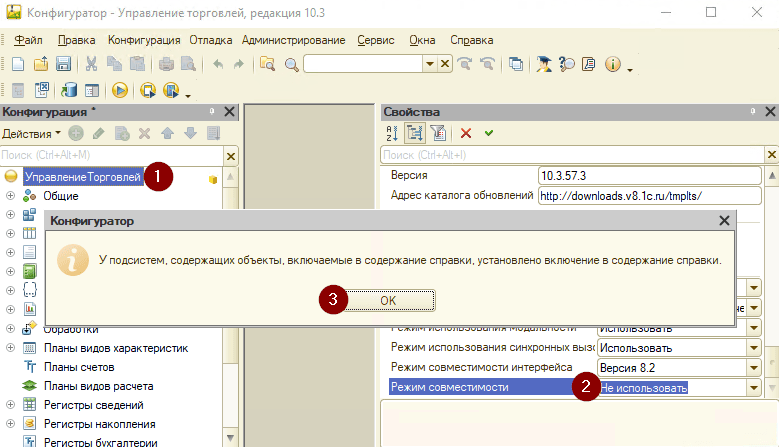The image size is (779, 447).
Task: Clear the toolbar search box with its X
Action: point(445,64)
